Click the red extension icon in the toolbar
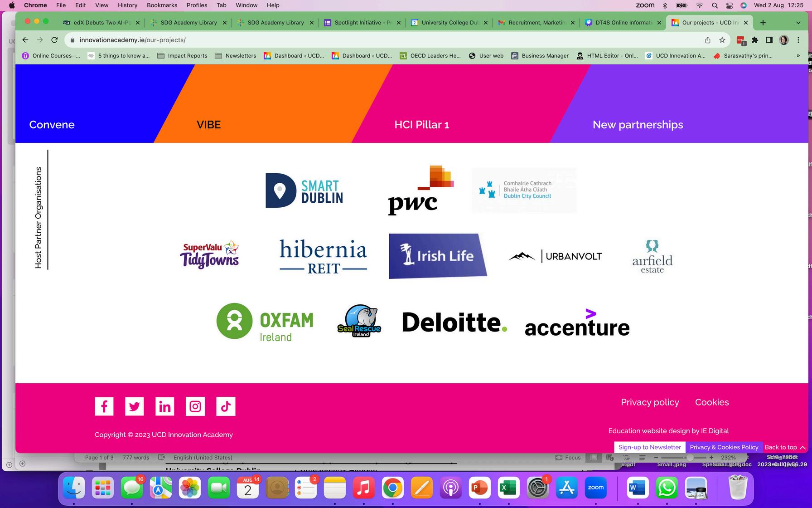The image size is (812, 508). 741,40
